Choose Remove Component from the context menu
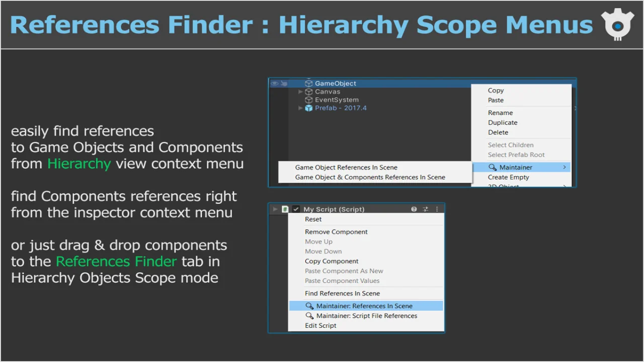Screen dimensions: 644x362 (x=336, y=232)
